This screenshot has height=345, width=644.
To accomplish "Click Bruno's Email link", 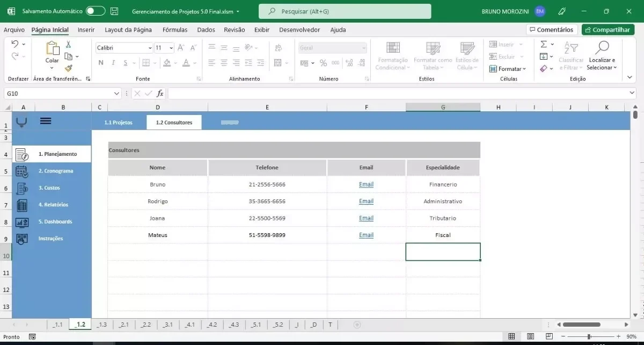I will click(366, 184).
